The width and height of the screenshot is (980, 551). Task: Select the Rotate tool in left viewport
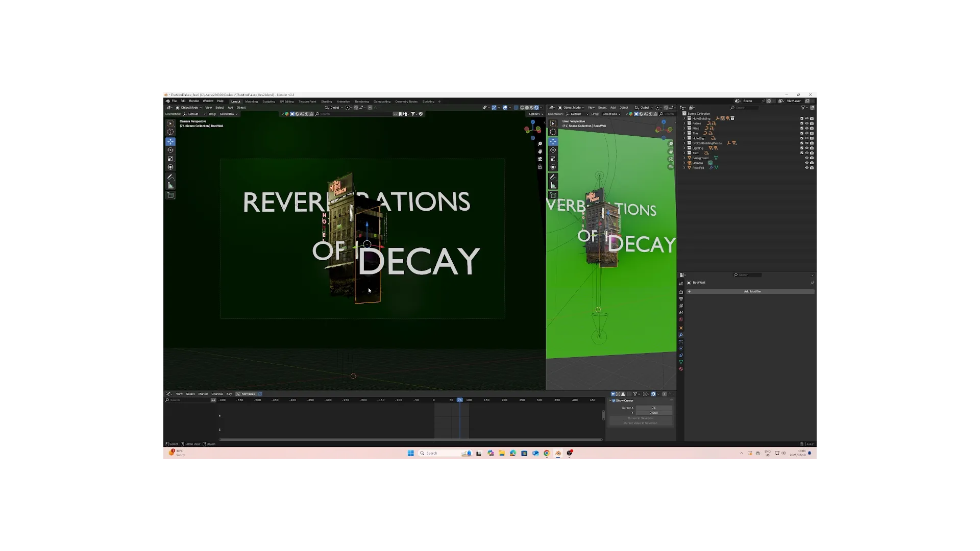point(170,150)
